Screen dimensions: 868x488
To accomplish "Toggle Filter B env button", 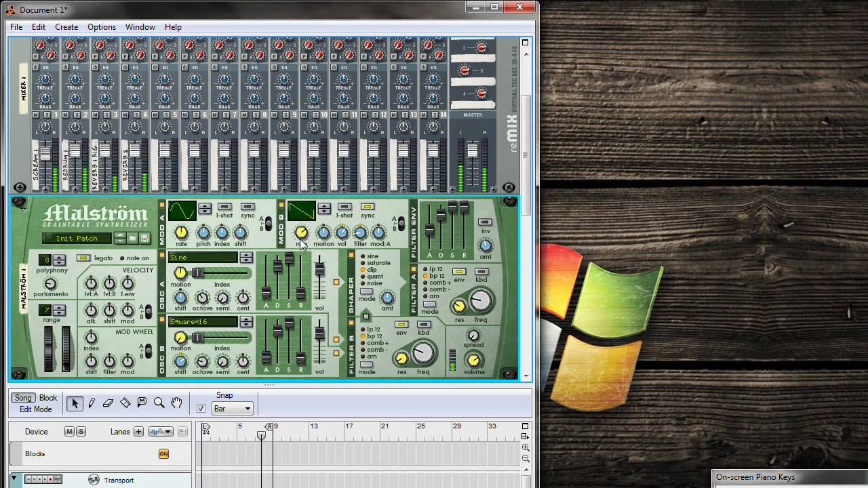I will pyautogui.click(x=401, y=325).
